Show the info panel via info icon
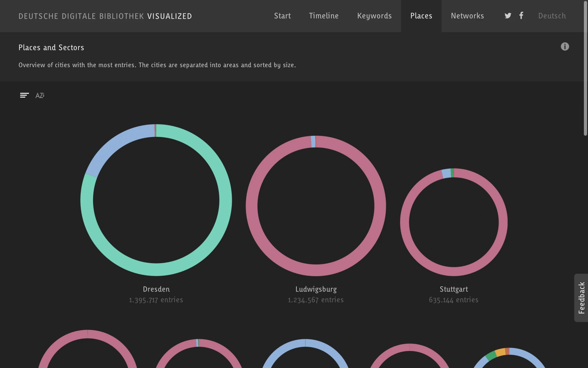This screenshot has height=368, width=588. click(564, 47)
